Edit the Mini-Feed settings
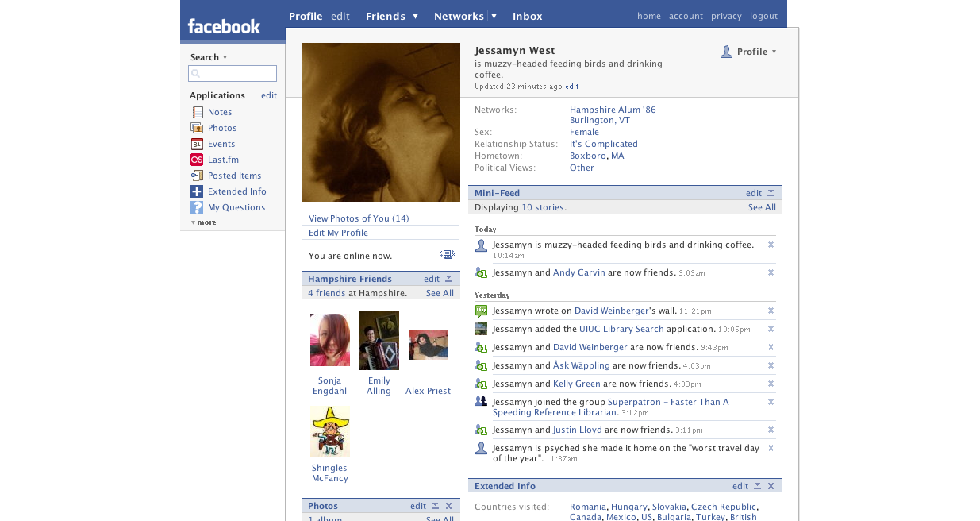The width and height of the screenshot is (980, 521). 754,193
